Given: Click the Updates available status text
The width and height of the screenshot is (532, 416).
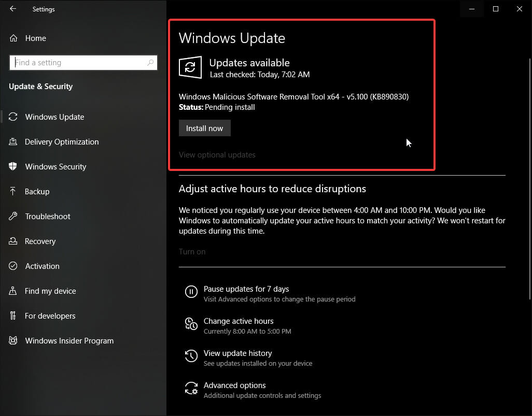Looking at the screenshot, I should 249,63.
